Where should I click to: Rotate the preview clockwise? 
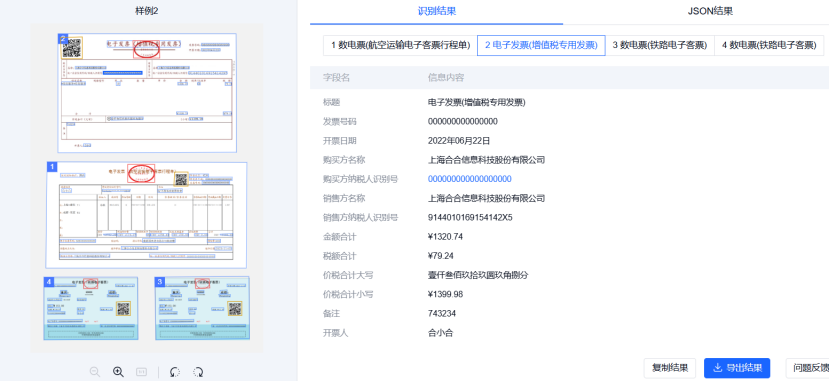tap(199, 372)
